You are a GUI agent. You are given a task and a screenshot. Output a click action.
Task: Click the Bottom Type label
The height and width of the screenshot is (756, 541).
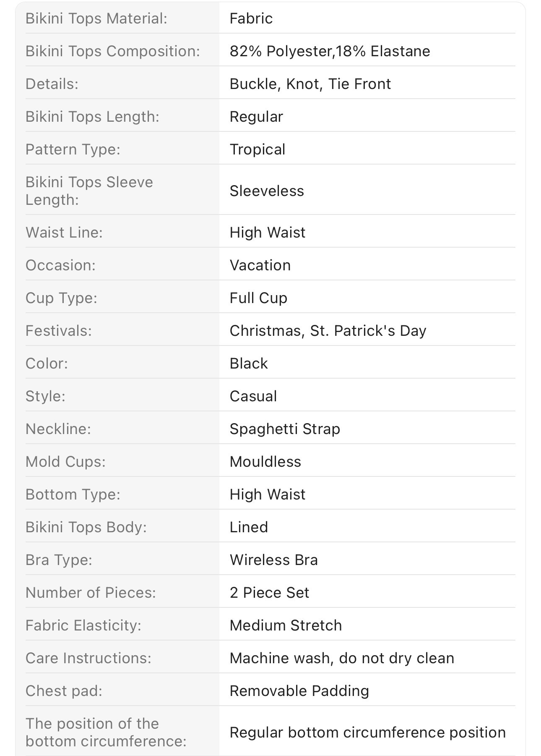click(73, 494)
